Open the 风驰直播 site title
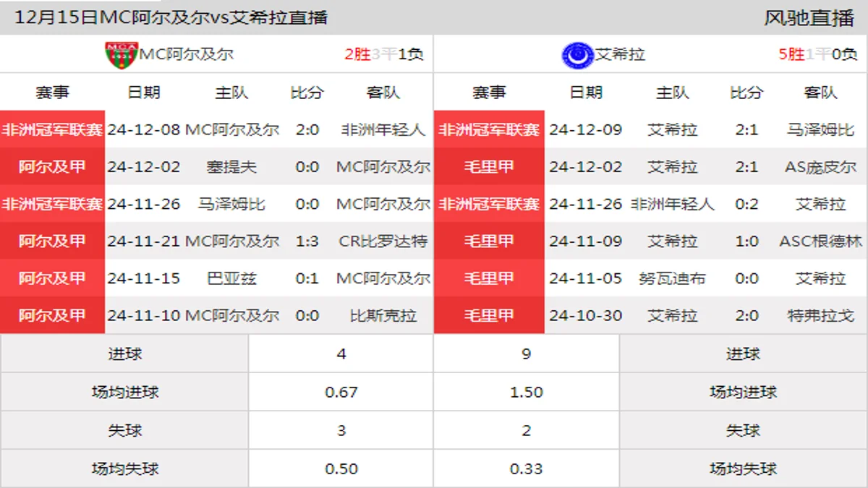The width and height of the screenshot is (868, 488). tap(809, 18)
